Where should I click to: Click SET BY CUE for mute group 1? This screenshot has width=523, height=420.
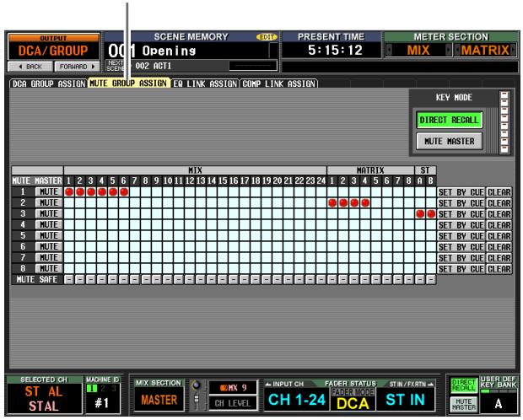click(x=461, y=192)
